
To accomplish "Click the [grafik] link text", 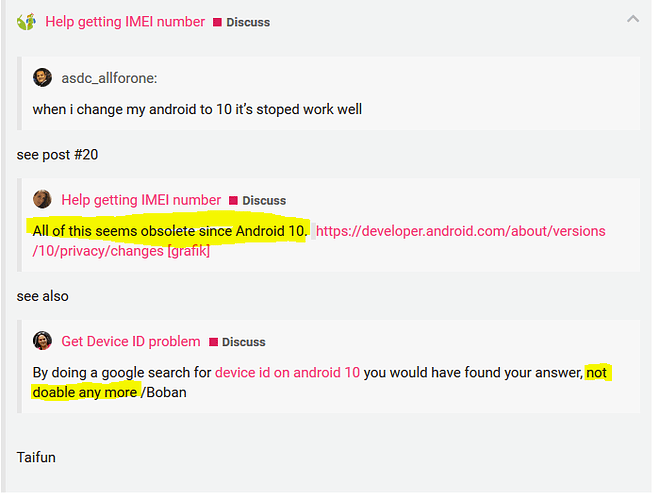I will (189, 251).
